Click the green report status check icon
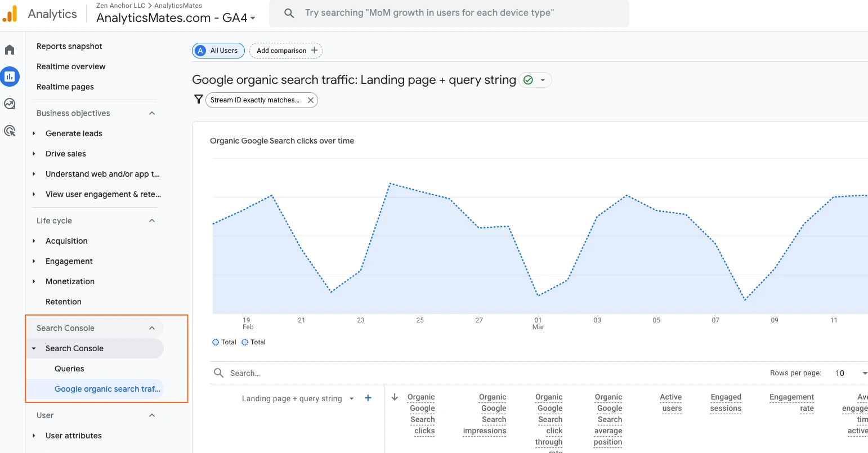The height and width of the screenshot is (453, 868). point(528,80)
